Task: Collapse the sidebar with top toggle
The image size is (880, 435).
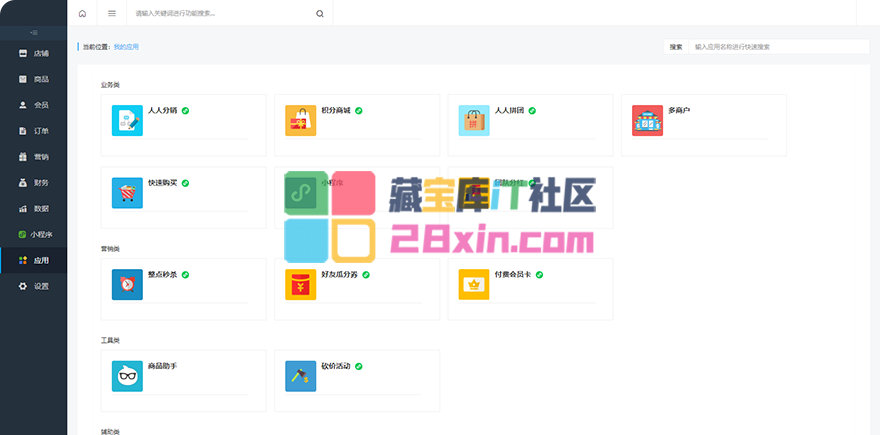Action: coord(34,33)
